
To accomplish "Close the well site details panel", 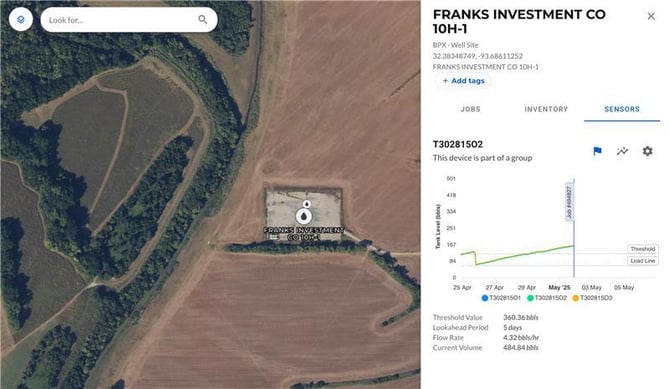I will tap(651, 16).
